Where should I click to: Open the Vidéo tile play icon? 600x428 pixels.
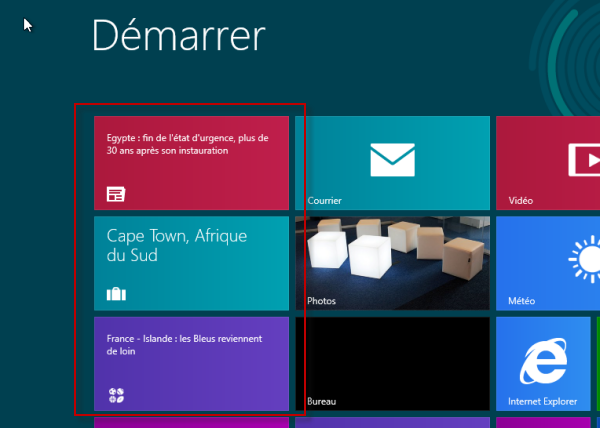click(x=584, y=159)
